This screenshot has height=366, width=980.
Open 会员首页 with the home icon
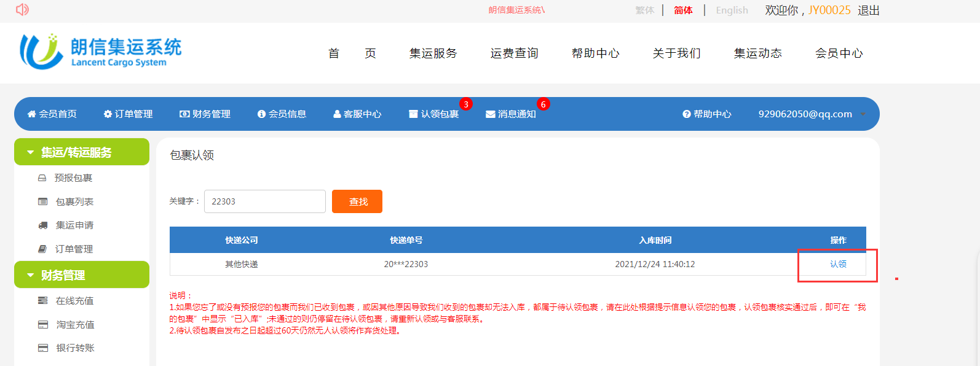coord(52,114)
